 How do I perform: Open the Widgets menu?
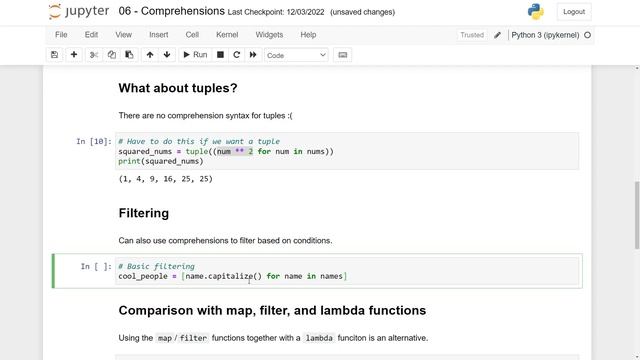coord(269,35)
